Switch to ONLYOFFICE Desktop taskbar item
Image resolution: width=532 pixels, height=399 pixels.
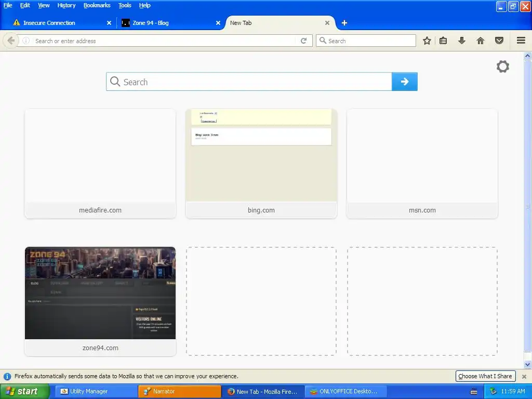(347, 391)
